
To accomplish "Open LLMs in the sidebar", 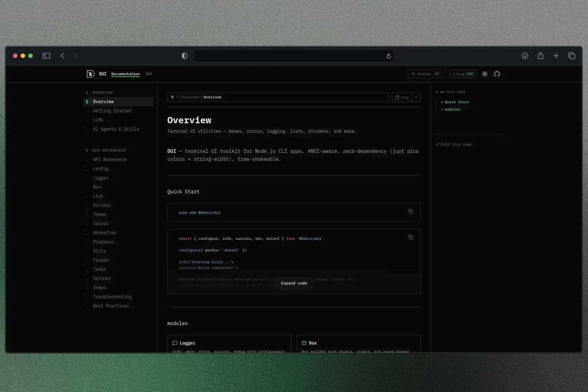I will [x=98, y=120].
